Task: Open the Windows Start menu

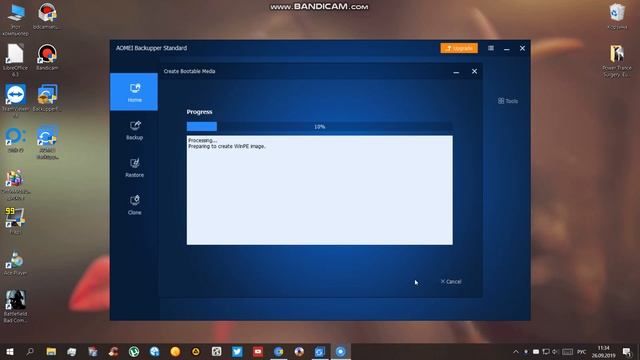Action: [9, 351]
